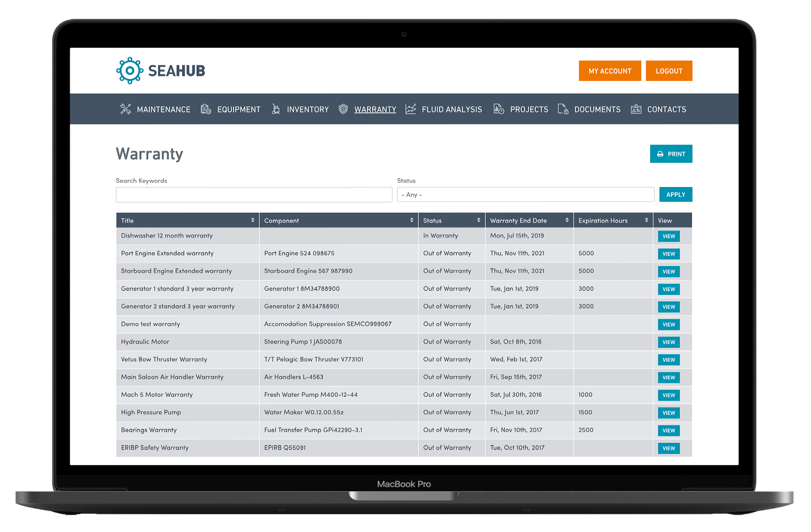
Task: Click the Projects document-clock icon
Action: tap(499, 109)
